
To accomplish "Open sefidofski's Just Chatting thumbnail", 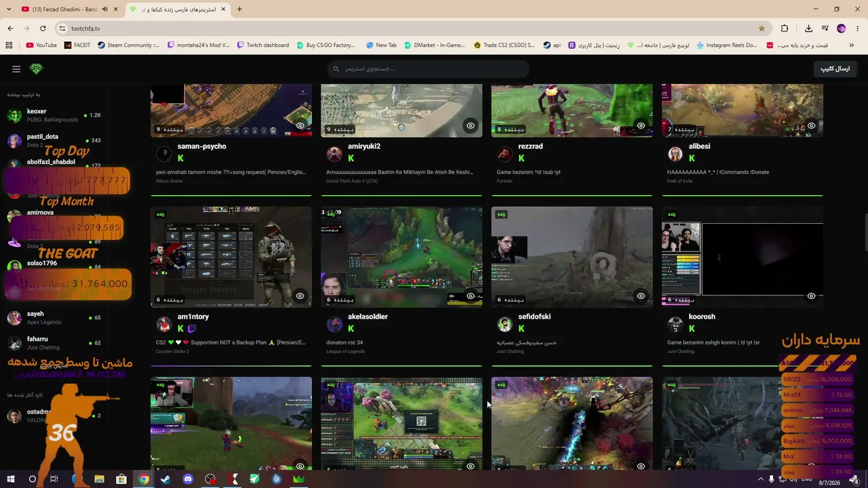I will (572, 257).
